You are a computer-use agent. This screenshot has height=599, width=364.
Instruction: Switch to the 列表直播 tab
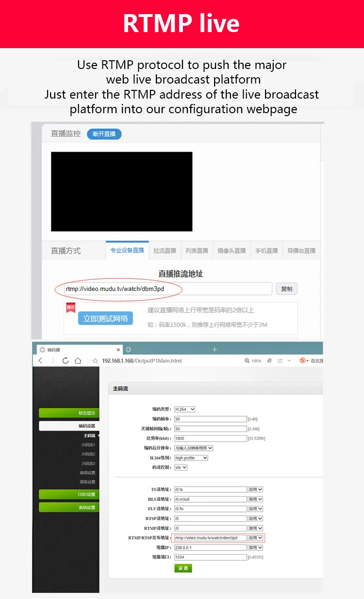tap(197, 251)
